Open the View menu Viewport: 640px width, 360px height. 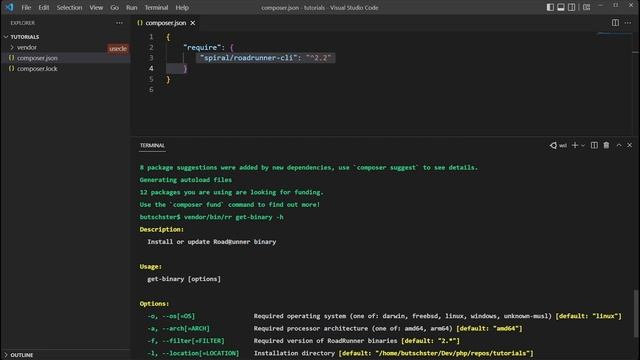click(96, 7)
